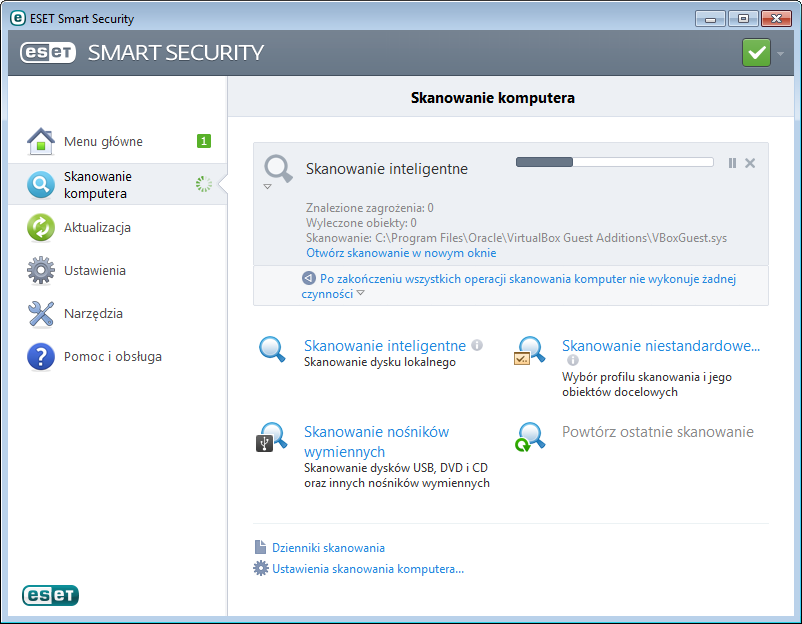Click the gear icon beside Ustawienia skanowania komputera

click(261, 568)
